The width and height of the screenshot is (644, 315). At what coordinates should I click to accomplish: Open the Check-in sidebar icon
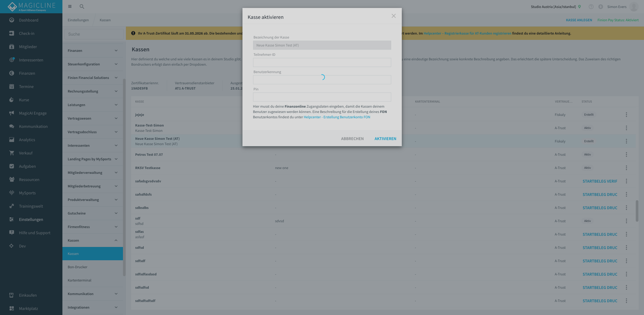click(x=11, y=33)
